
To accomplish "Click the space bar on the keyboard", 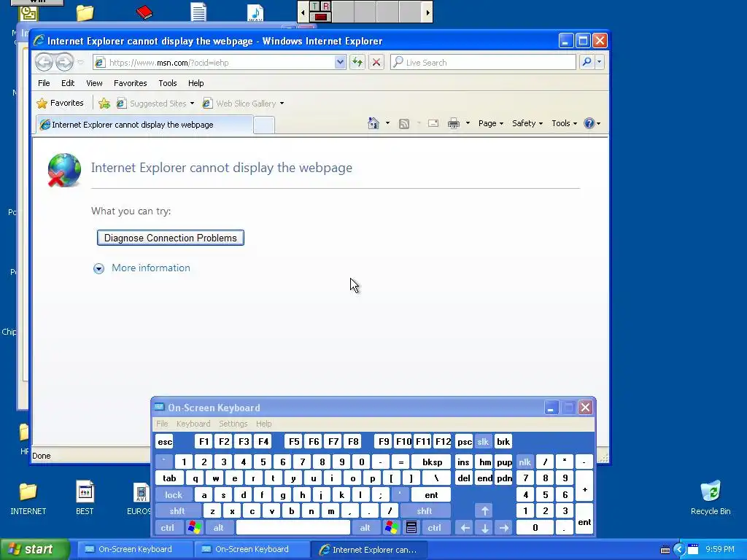I will pyautogui.click(x=293, y=528).
